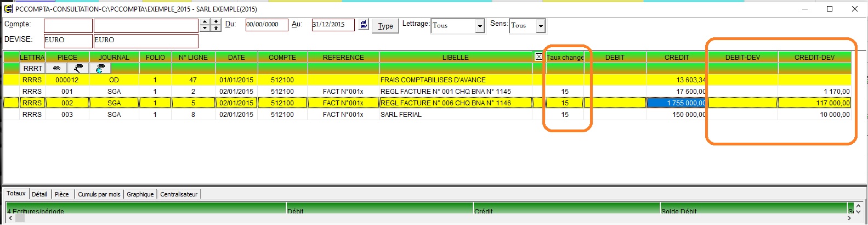Select the Graphique tab
868x225 pixels.
(x=140, y=194)
